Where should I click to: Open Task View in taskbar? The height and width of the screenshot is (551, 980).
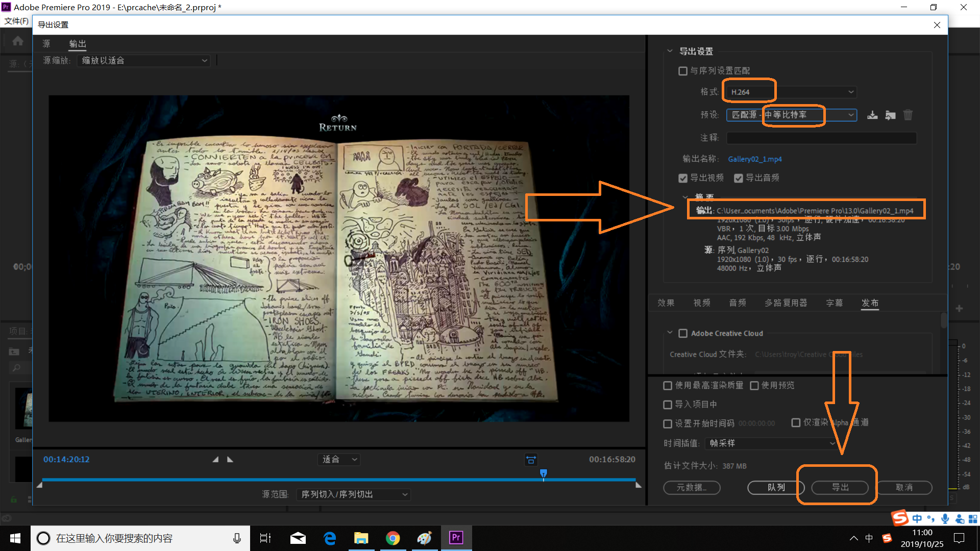[265, 538]
